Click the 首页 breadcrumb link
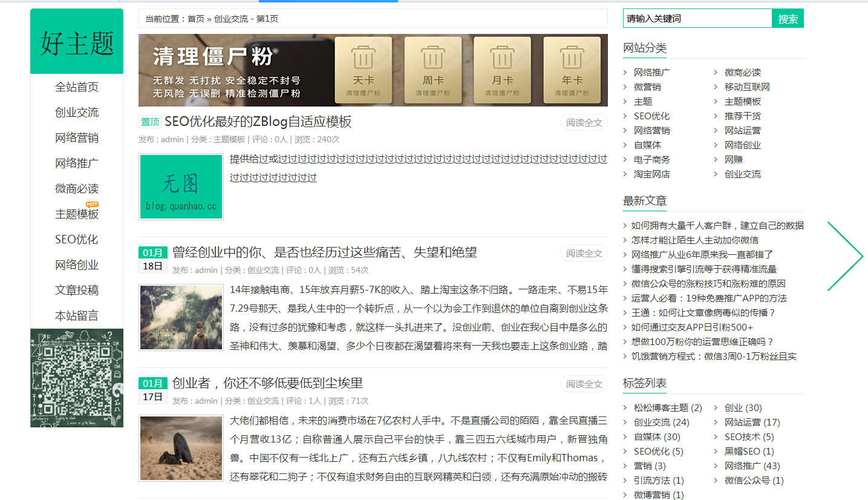This screenshot has width=868, height=500. [x=196, y=19]
